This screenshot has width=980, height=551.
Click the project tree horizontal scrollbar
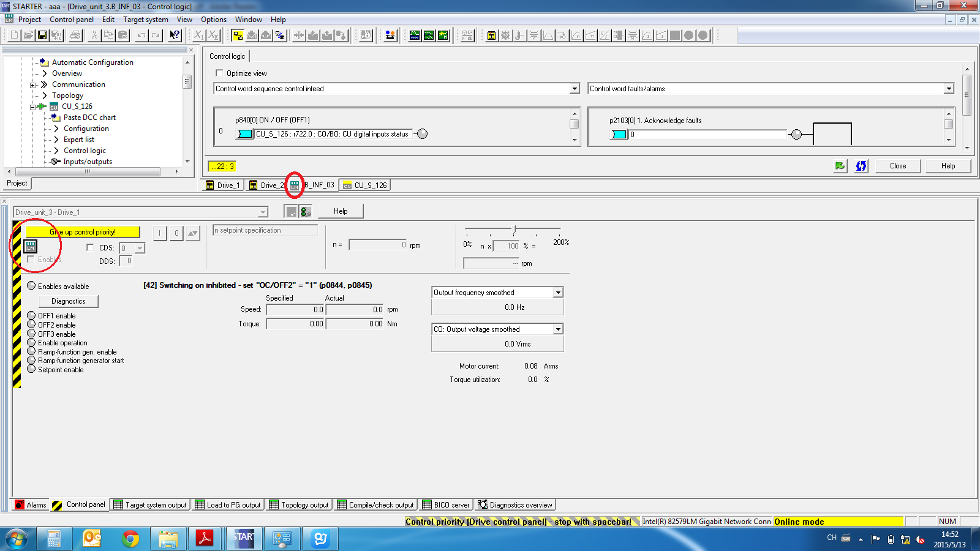(92, 172)
